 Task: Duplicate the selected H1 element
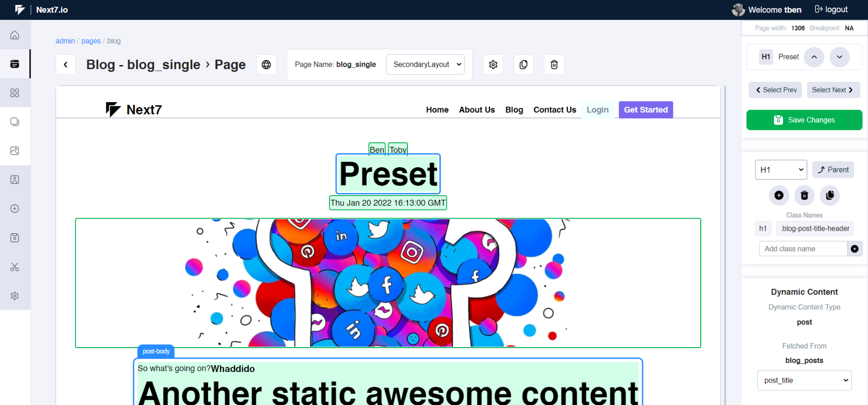(830, 195)
